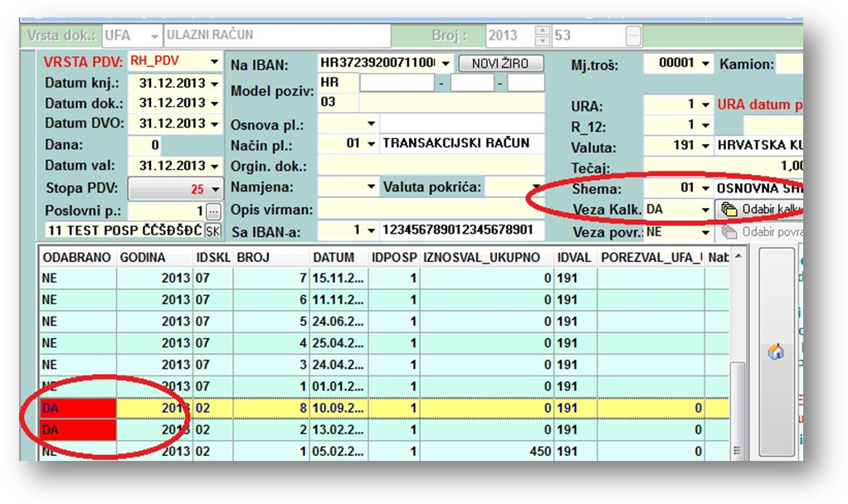Open the Shema 01 dropdown
Screen dimensions: 848x504
click(x=705, y=188)
